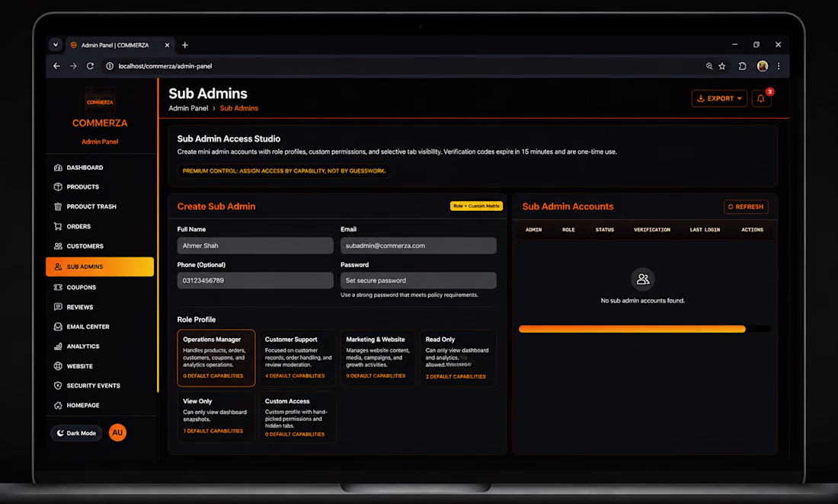Click the ACTIONS column header
This screenshot has height=504, width=838.
coord(752,230)
